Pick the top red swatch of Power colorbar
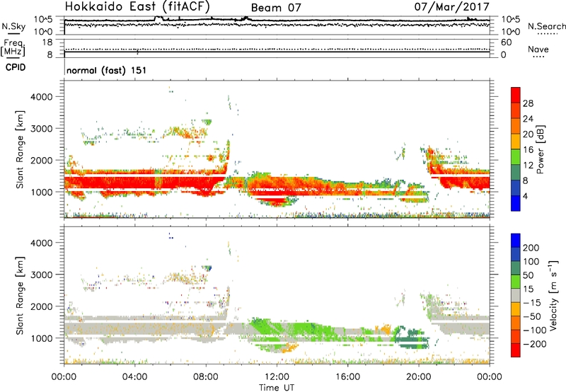This screenshot has height=392, width=566. [x=516, y=96]
